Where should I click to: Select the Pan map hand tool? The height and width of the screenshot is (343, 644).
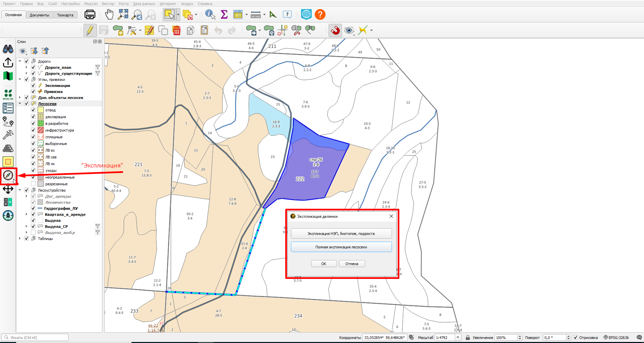click(109, 14)
